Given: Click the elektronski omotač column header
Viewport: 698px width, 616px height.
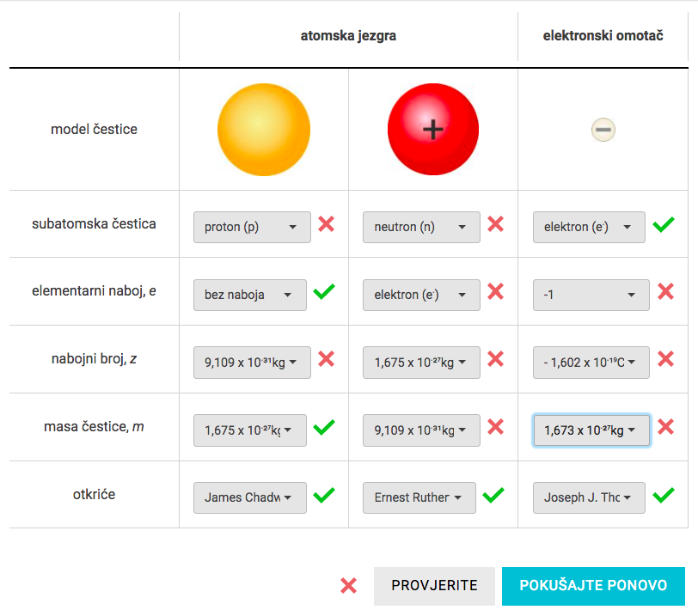Looking at the screenshot, I should (603, 35).
